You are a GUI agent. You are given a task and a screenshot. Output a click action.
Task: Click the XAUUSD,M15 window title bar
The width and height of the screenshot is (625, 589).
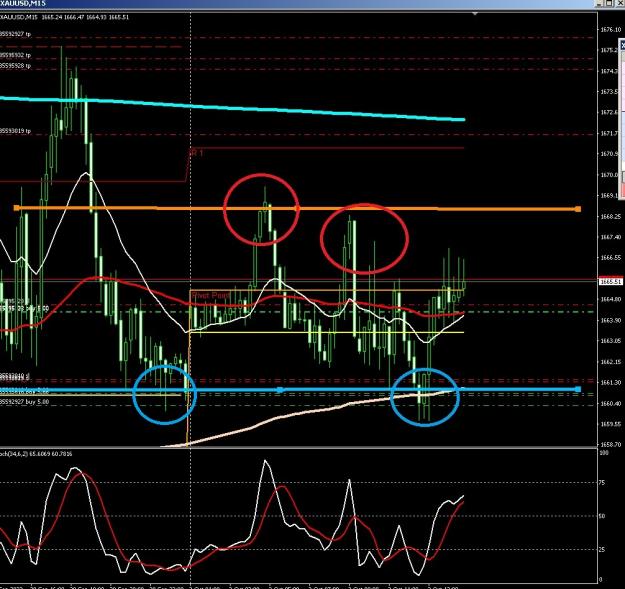click(297, 4)
